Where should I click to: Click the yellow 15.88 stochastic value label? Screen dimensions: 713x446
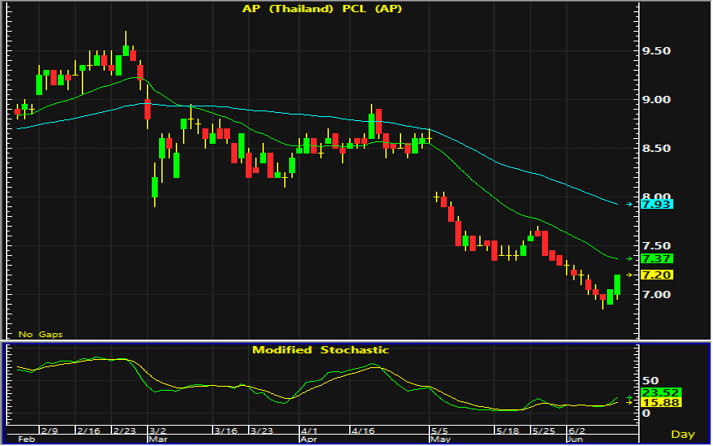click(661, 402)
